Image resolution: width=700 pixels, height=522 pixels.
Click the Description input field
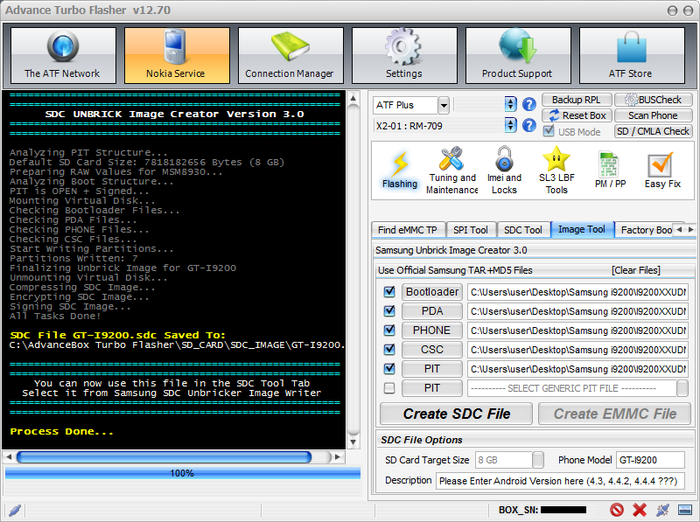561,481
